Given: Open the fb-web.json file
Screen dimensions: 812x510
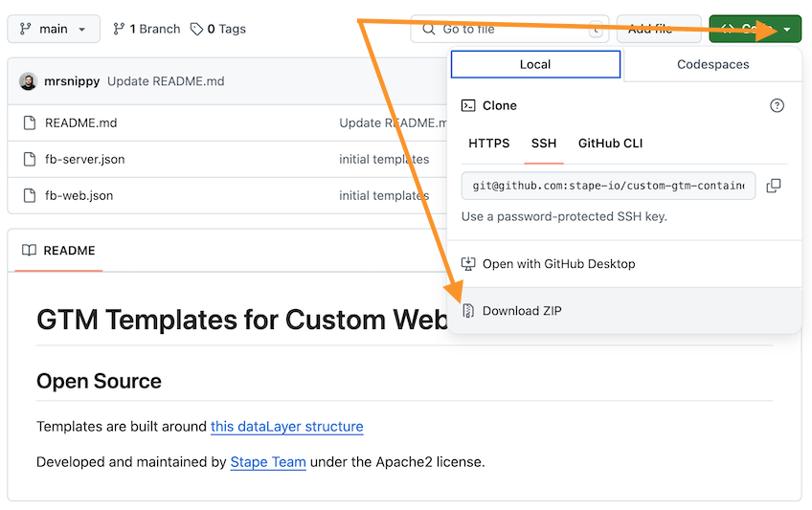Looking at the screenshot, I should click(x=79, y=195).
